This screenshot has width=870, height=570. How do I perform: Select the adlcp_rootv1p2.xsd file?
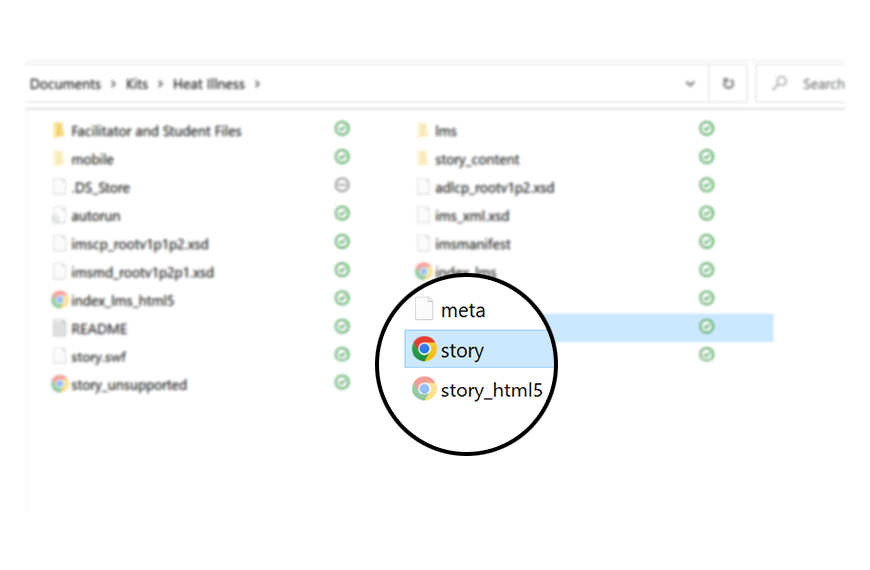tap(494, 187)
